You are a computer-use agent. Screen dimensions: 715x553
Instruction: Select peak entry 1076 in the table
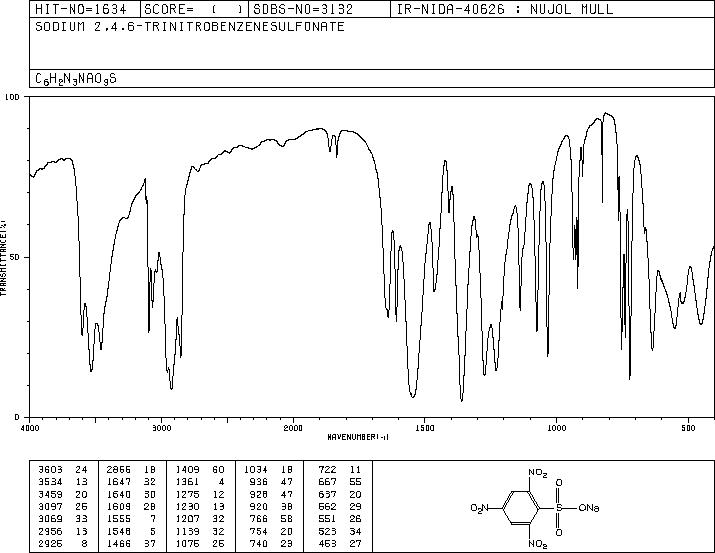click(x=200, y=543)
